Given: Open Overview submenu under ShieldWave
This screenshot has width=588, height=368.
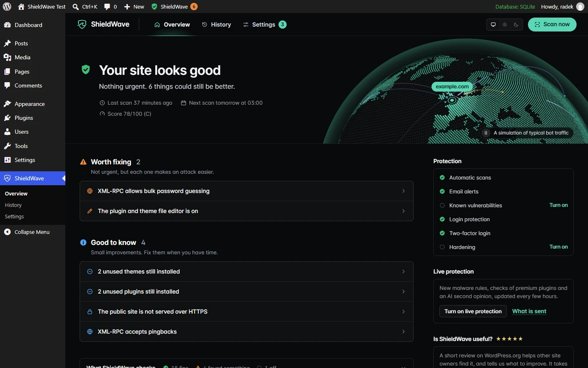Looking at the screenshot, I should (x=16, y=193).
